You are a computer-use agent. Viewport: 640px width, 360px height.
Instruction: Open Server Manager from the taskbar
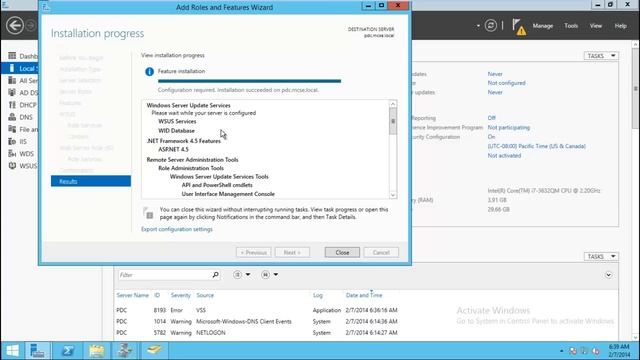click(x=37, y=351)
